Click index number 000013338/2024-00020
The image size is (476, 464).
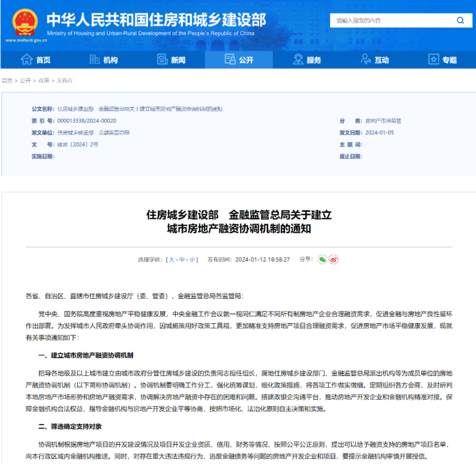87,121
